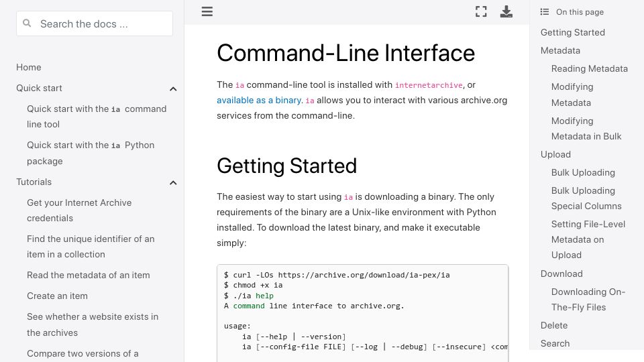Jump to Setting File-Level Metadata on Upload
The width and height of the screenshot is (644, 362).
click(x=588, y=240)
